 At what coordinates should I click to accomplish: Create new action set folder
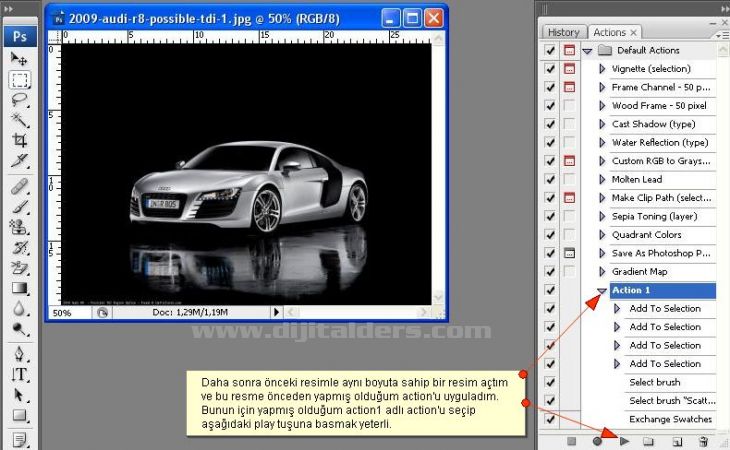[648, 441]
